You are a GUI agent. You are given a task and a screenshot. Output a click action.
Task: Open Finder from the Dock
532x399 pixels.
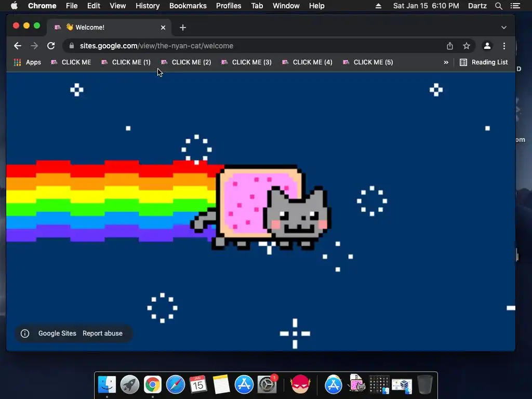pyautogui.click(x=107, y=384)
